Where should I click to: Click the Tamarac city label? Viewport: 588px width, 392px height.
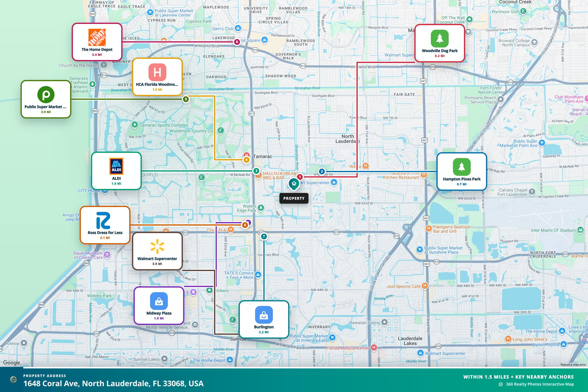262,157
